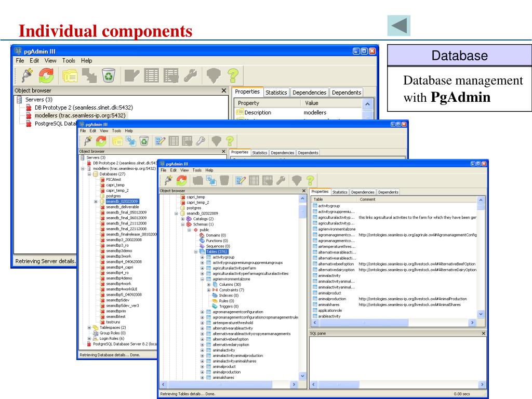532x399 pixels.
Task: Click the yellow Help question mark in front window
Action: (x=310, y=180)
